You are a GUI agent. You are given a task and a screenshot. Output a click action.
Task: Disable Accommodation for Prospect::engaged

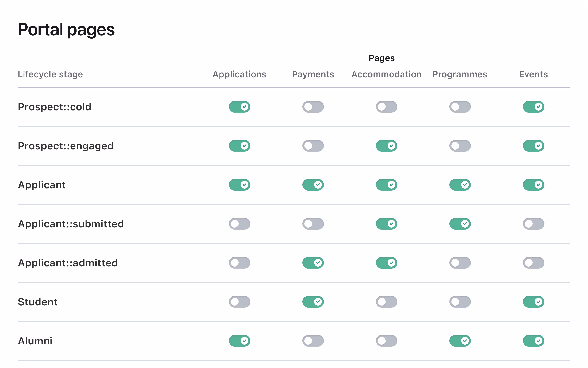click(386, 145)
